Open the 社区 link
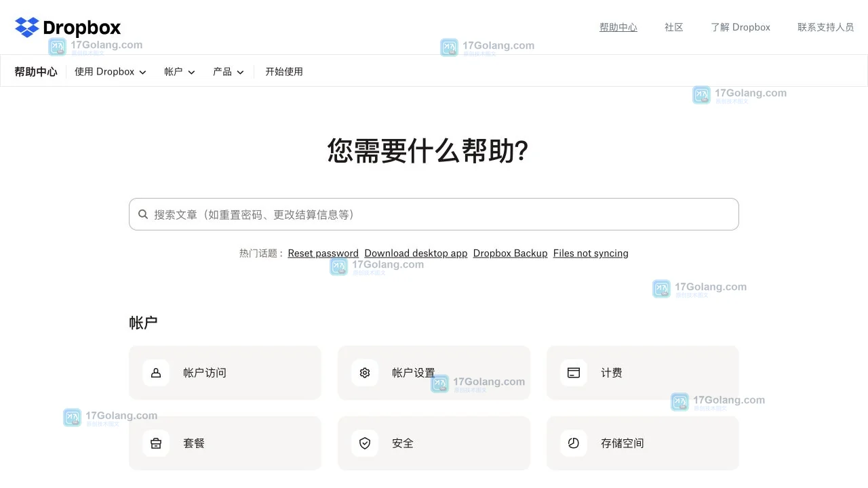Image resolution: width=868 pixels, height=488 pixels. (x=674, y=27)
